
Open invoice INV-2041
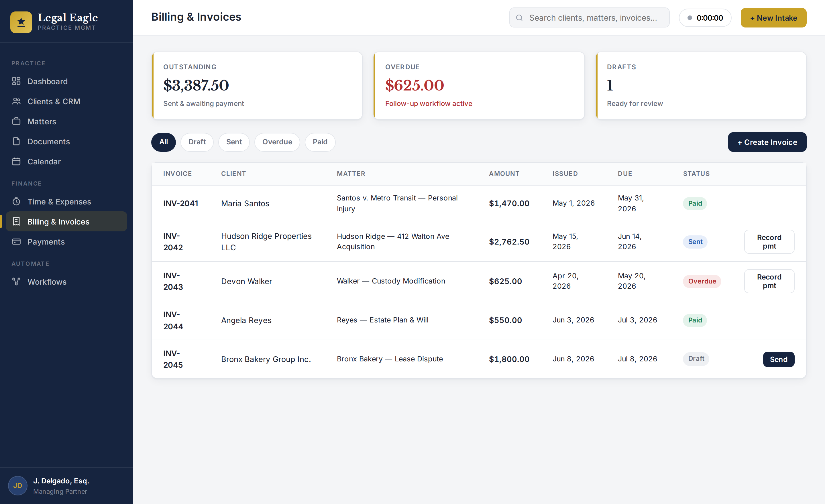click(181, 204)
